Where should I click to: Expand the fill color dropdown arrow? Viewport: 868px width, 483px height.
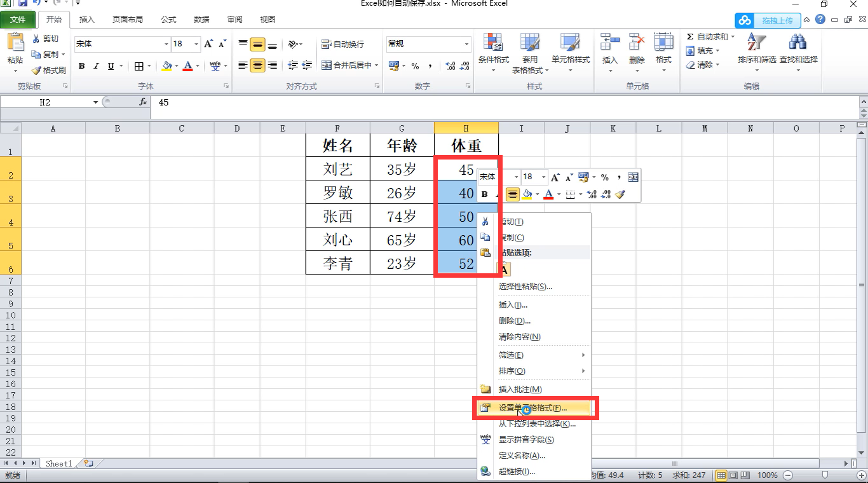(x=177, y=65)
